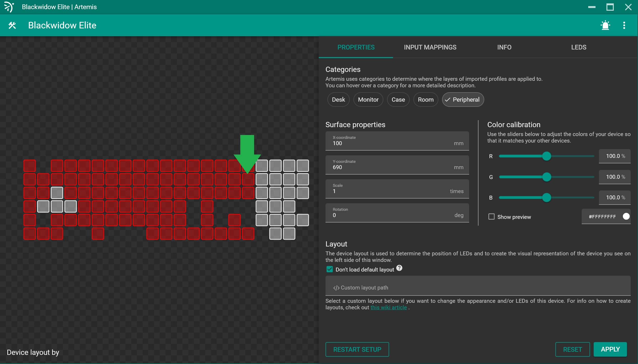The width and height of the screenshot is (638, 364).
Task: Click the Rotation input field
Action: tap(397, 213)
